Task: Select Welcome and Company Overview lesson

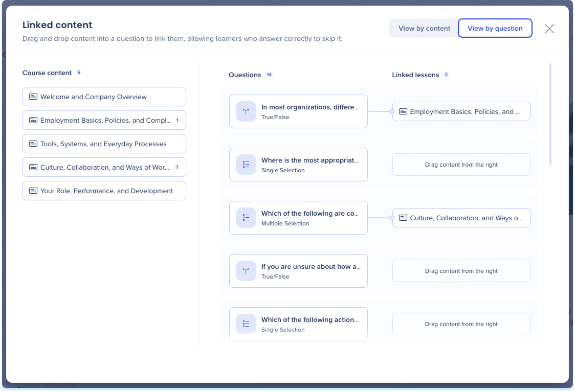Action: coord(104,97)
